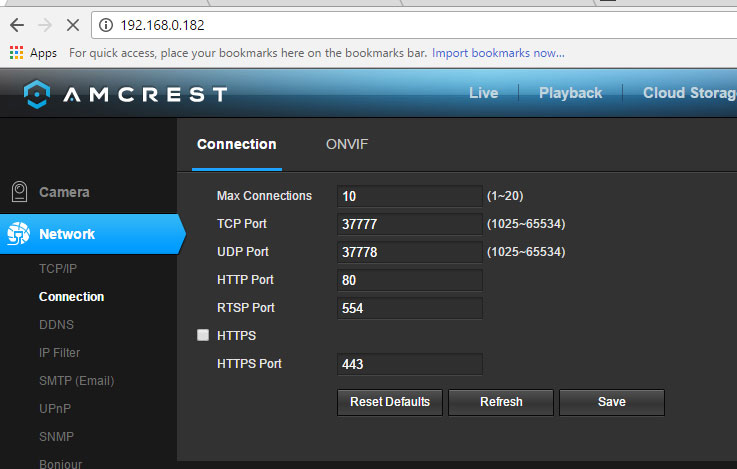Click the Network globe icon
The image size is (737, 469).
(x=19, y=234)
